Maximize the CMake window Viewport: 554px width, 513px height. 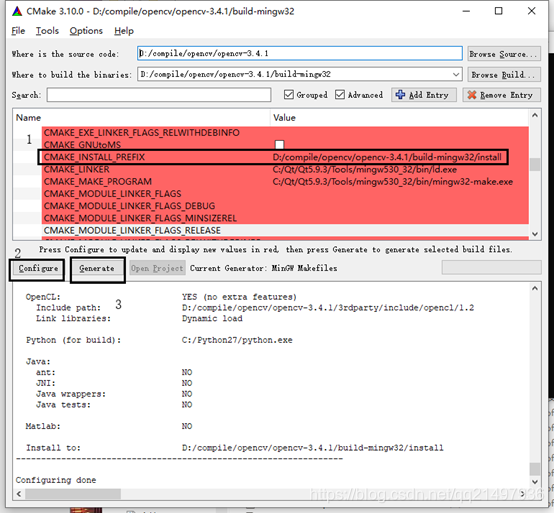point(499,11)
